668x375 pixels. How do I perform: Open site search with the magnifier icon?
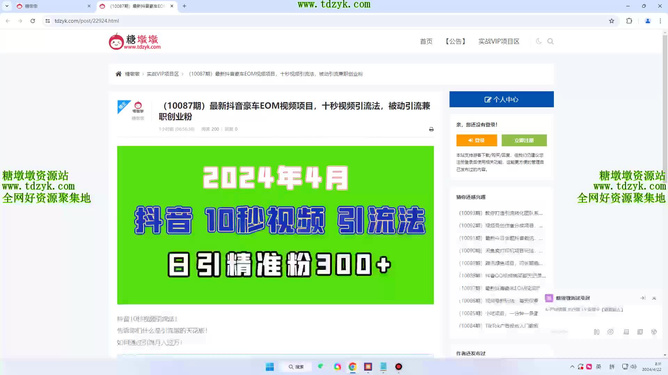[550, 41]
